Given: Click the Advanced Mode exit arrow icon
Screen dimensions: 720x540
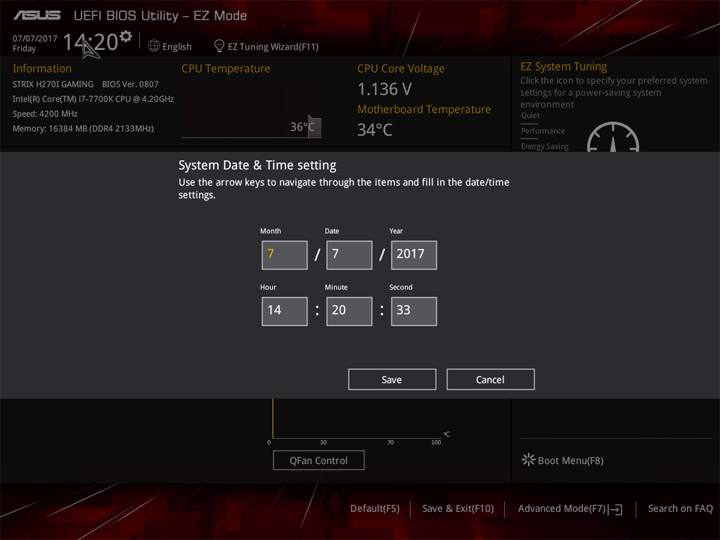Looking at the screenshot, I should click(x=616, y=509).
